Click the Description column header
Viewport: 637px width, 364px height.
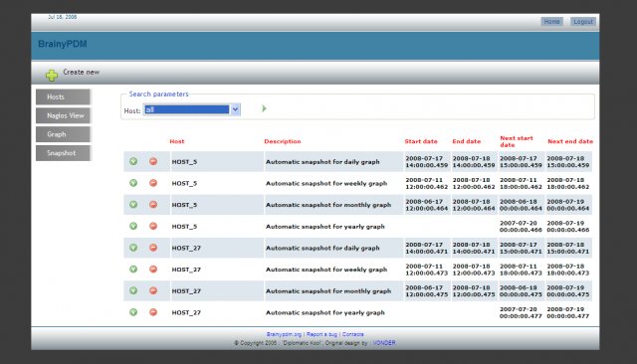click(283, 141)
